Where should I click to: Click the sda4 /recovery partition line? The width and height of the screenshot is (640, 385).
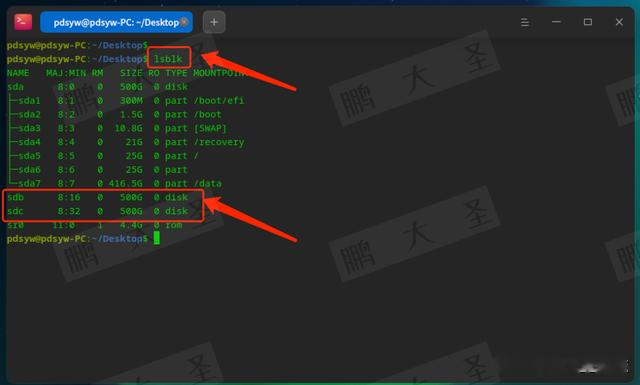(x=127, y=142)
